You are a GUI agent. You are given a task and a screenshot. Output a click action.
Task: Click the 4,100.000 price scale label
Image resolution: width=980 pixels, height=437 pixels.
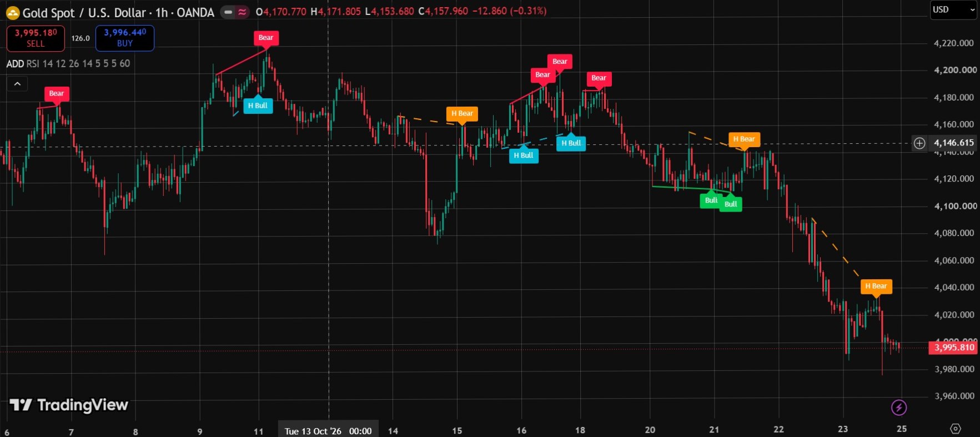[x=955, y=206]
